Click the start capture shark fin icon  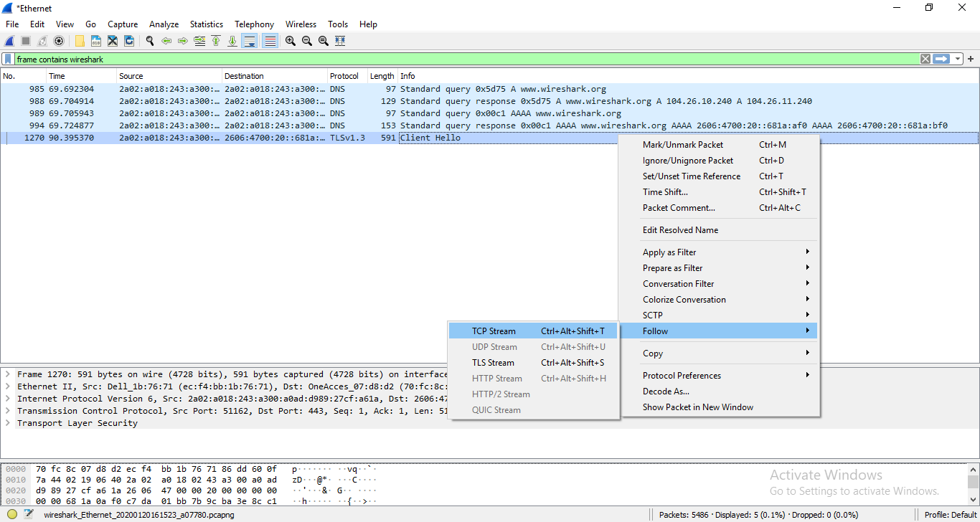[9, 41]
